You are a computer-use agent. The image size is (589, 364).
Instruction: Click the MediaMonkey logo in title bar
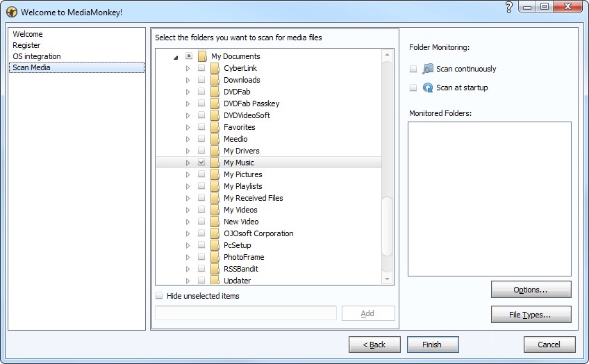point(12,12)
